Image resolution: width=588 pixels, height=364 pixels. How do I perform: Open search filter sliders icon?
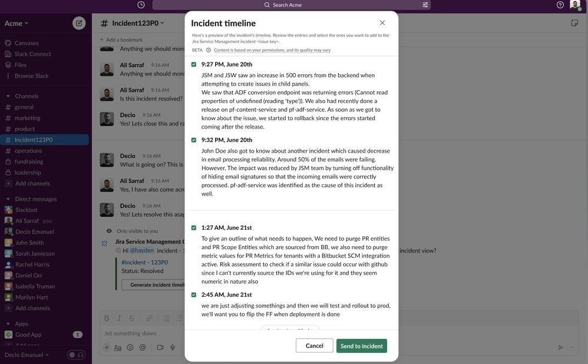point(425,5)
